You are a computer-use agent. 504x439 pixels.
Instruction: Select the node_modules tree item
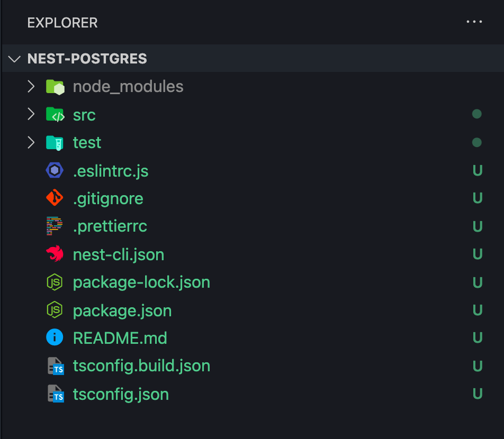coord(128,86)
